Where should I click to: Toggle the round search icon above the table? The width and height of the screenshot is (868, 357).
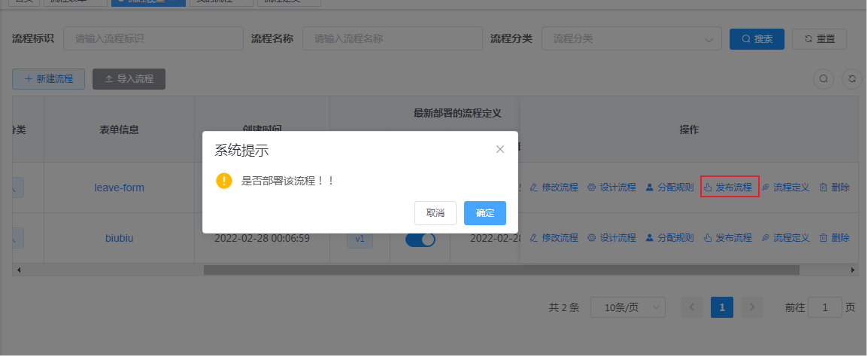(823, 79)
